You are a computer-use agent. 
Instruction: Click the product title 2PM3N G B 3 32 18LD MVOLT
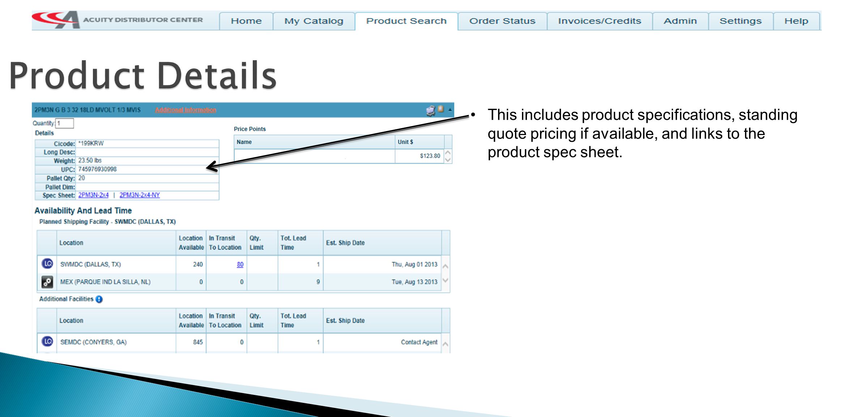(88, 110)
